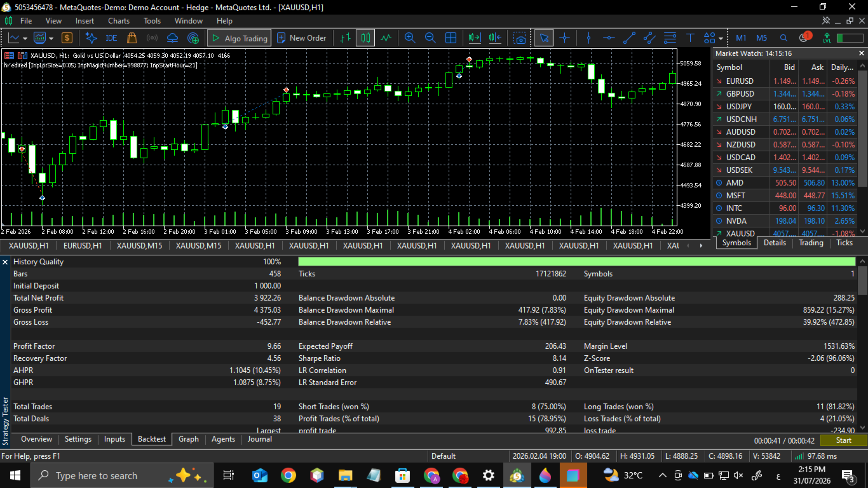The image size is (868, 488).
Task: Click the Total Net Profit value 3 922.26
Action: [268, 298]
